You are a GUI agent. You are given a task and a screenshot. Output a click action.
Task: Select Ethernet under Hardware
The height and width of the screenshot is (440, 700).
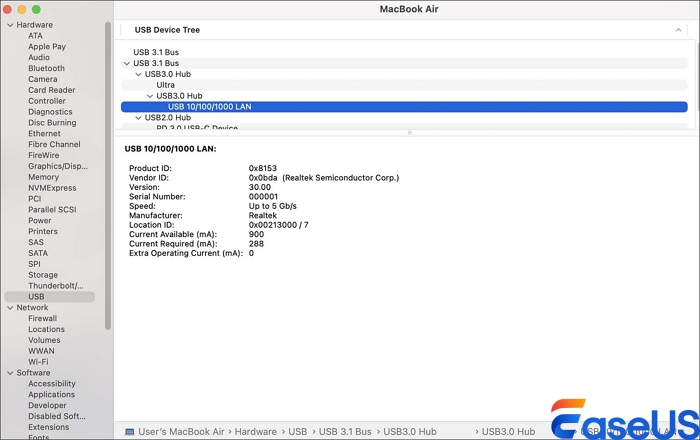coord(45,133)
